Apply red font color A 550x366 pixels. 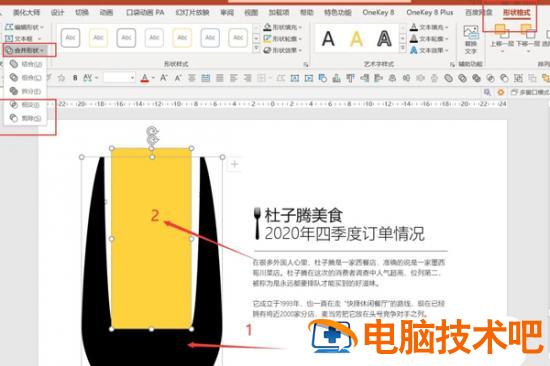[x=145, y=78]
